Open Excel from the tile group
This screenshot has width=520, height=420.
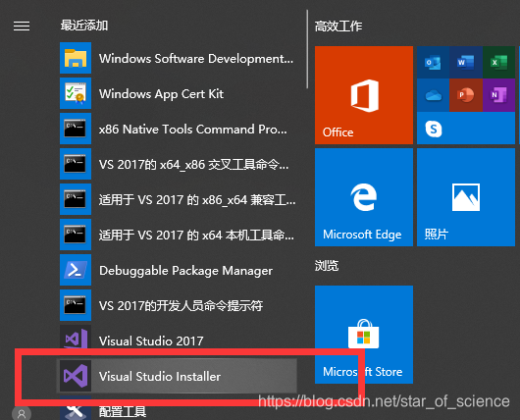click(x=498, y=63)
